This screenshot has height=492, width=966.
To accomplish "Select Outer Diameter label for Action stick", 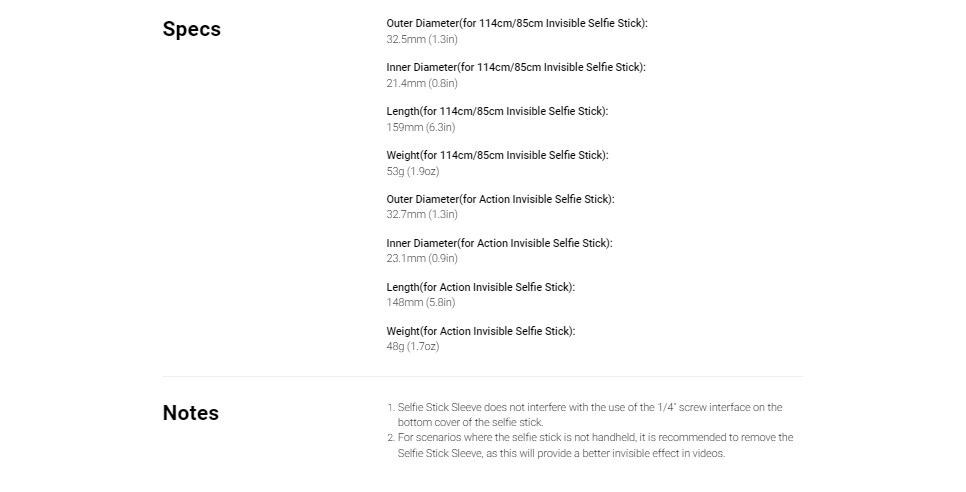I will click(500, 199).
